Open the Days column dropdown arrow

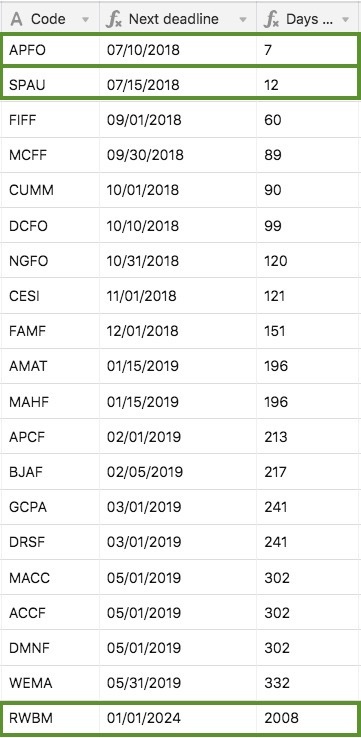pyautogui.click(x=345, y=20)
